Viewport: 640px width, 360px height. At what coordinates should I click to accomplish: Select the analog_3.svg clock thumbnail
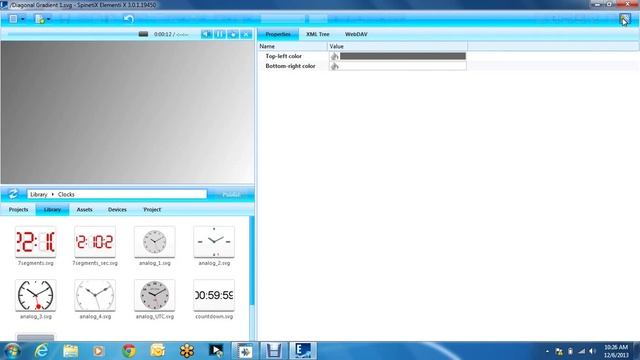36,295
